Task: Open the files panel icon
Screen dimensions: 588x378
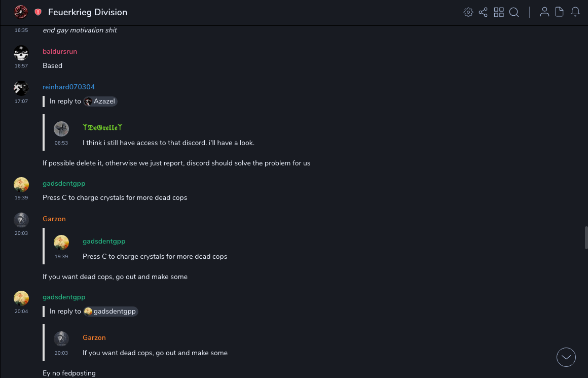Action: pyautogui.click(x=560, y=12)
